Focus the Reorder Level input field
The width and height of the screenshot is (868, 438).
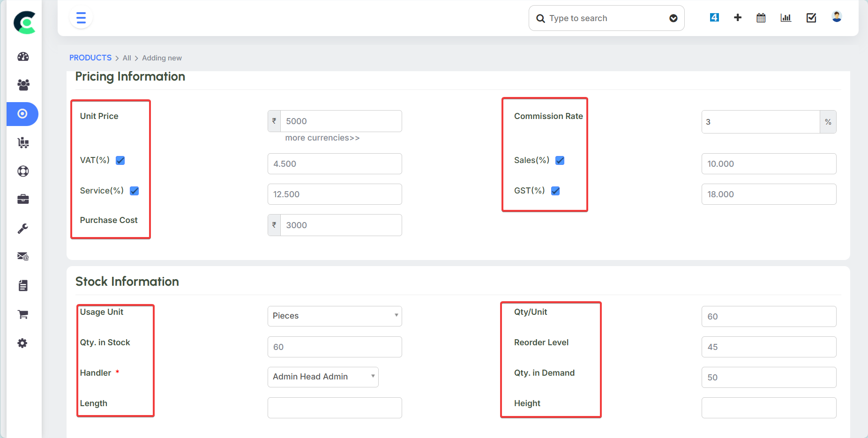(x=768, y=347)
